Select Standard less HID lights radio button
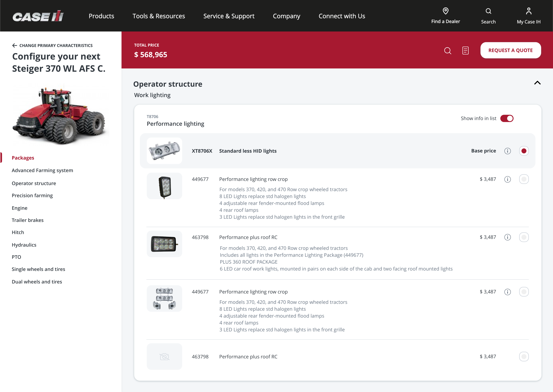This screenshot has height=392, width=553. coord(524,151)
